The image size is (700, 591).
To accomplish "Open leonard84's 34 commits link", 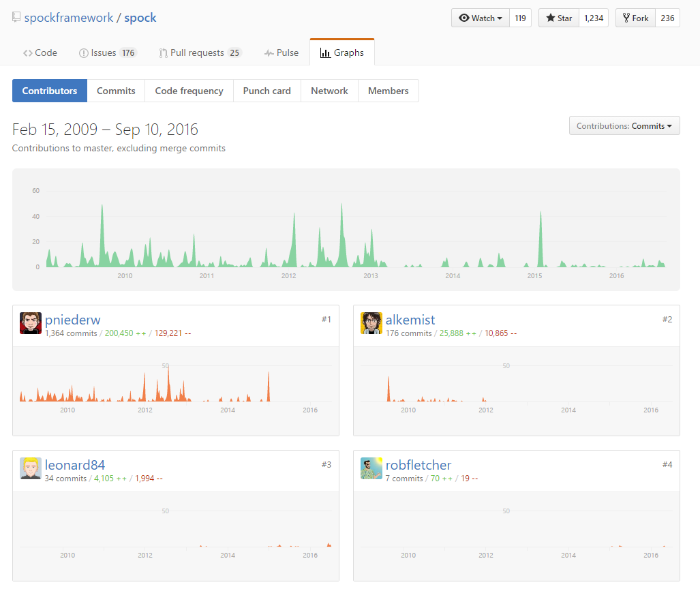I will (65, 479).
